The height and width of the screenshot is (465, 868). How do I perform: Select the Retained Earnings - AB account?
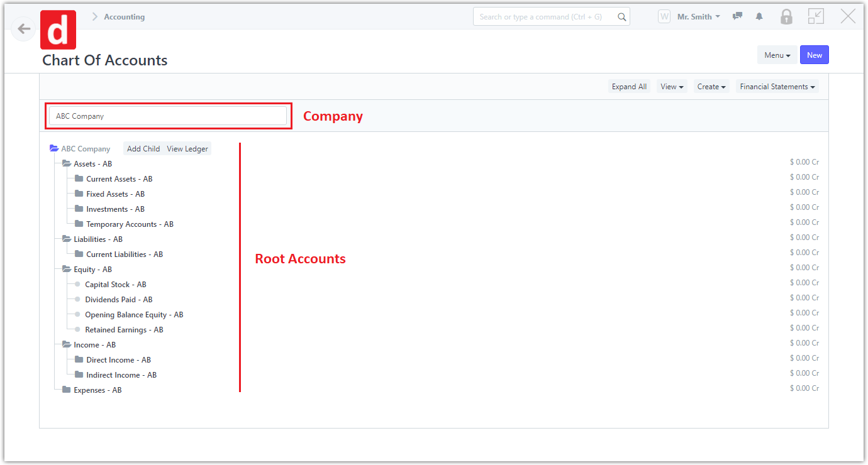[x=124, y=330]
